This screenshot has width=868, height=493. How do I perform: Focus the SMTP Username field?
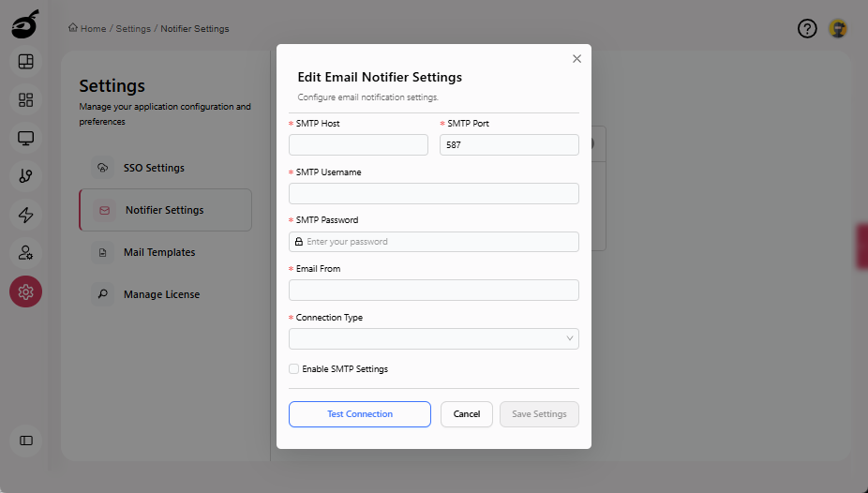point(434,194)
